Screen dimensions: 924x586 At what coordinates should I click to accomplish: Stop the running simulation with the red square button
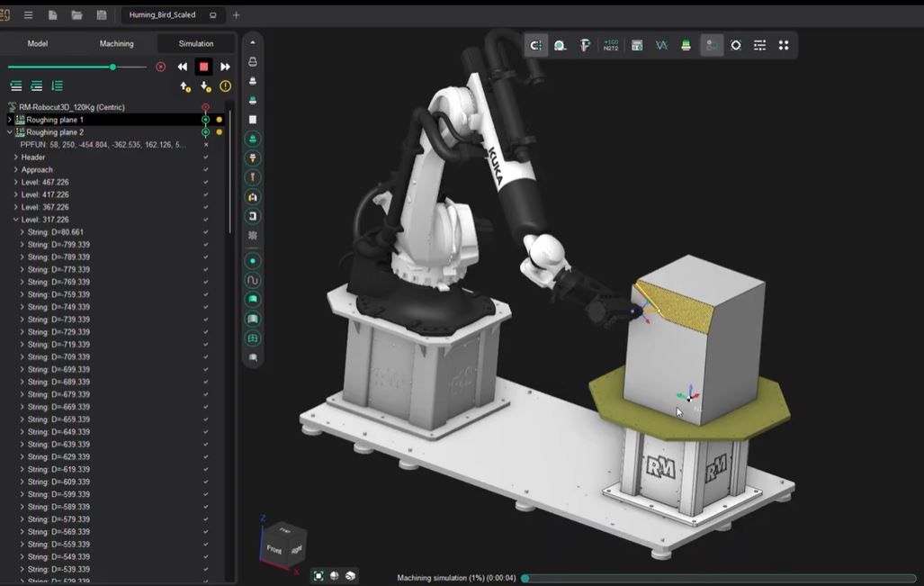[x=204, y=66]
